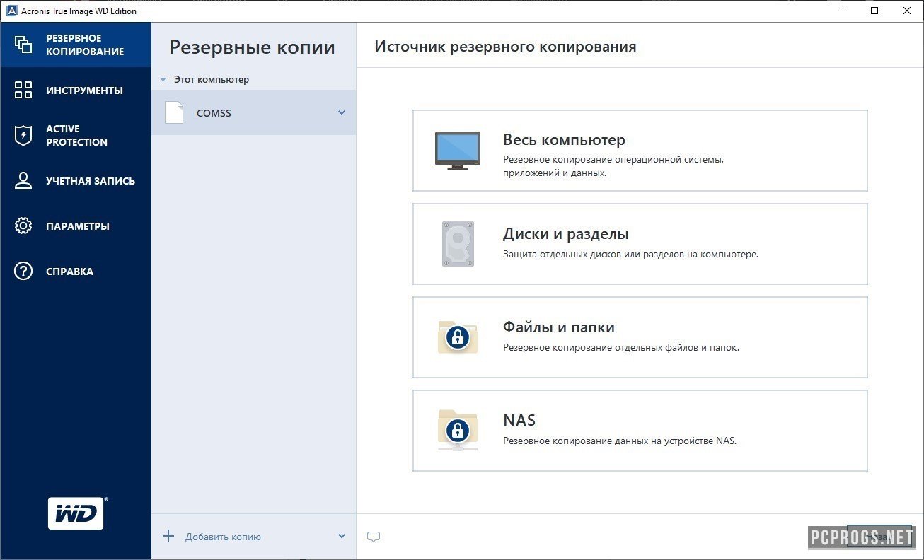Image resolution: width=924 pixels, height=560 pixels.
Task: Select Весь компьютер as backup source
Action: point(640,151)
